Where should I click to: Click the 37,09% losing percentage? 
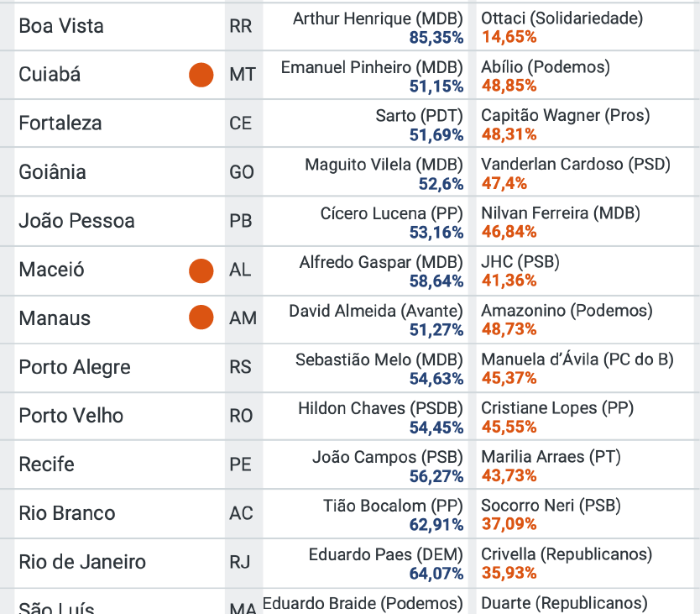509,524
